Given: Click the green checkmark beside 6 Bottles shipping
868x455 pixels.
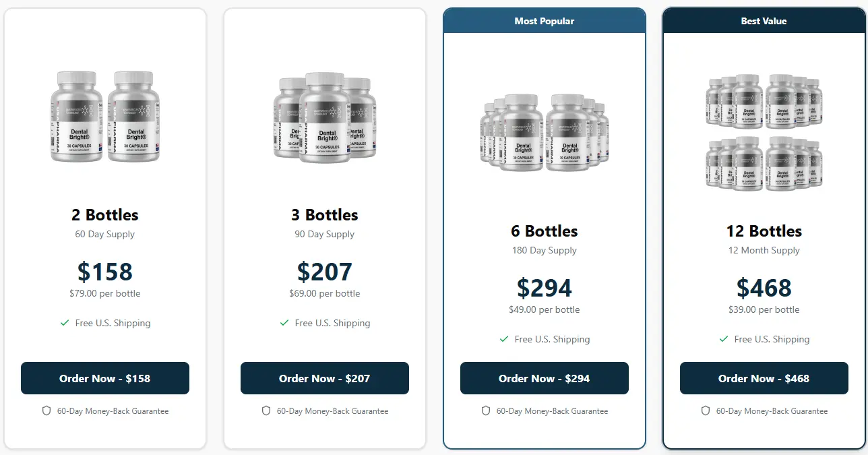Looking at the screenshot, I should click(504, 339).
